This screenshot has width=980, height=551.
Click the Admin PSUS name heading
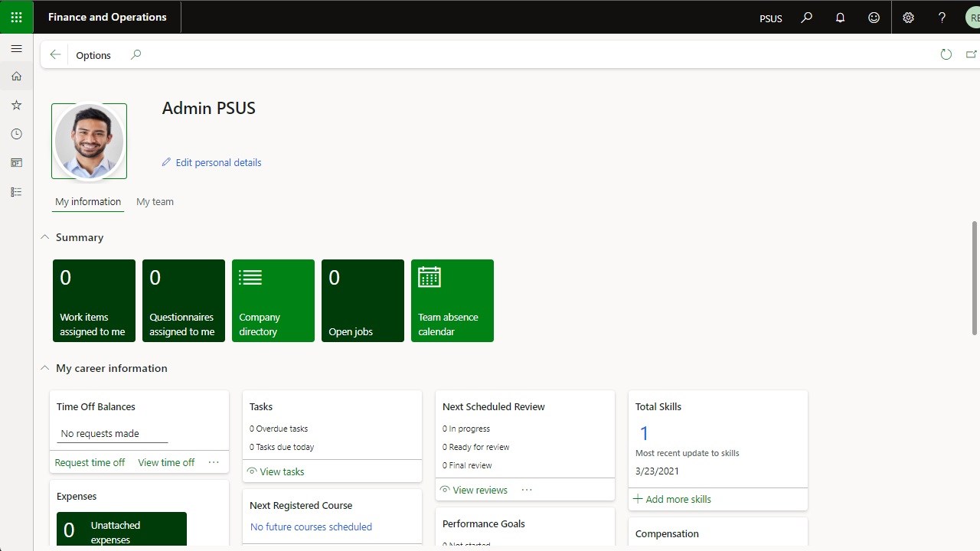coord(208,108)
